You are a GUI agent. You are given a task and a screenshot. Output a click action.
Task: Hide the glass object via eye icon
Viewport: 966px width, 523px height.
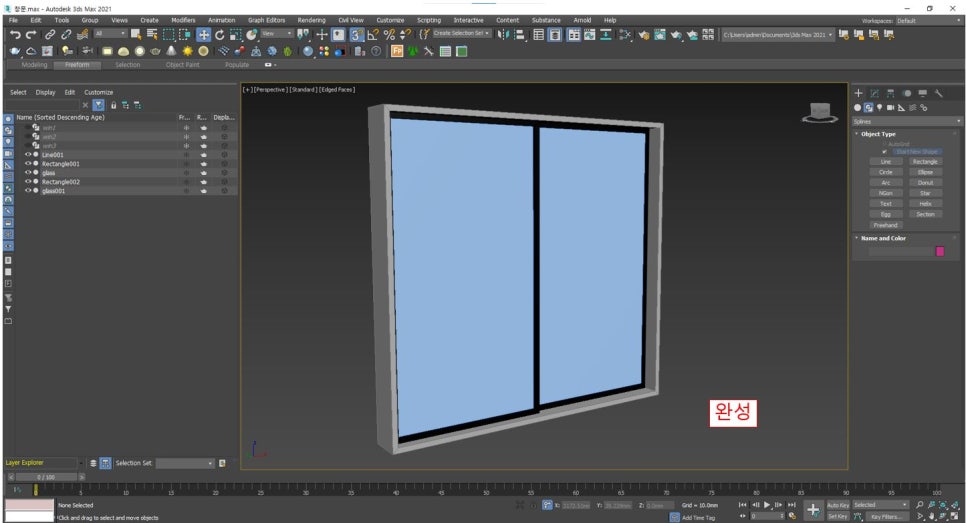point(28,172)
